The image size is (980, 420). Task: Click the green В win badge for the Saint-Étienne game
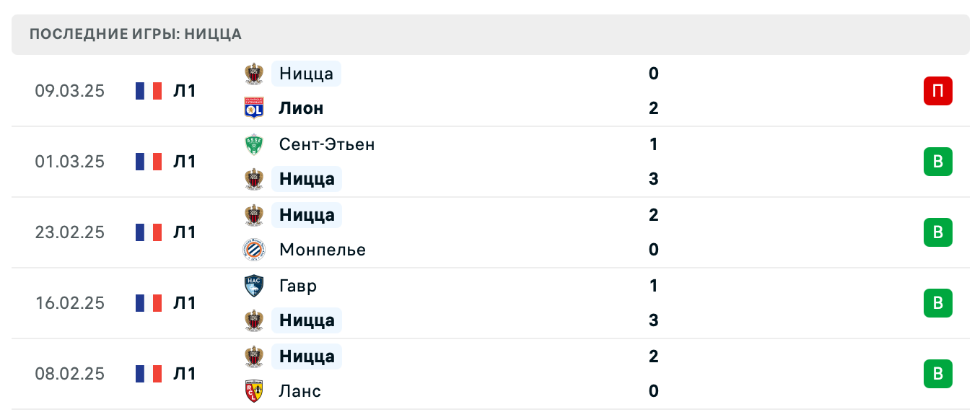[x=937, y=162]
